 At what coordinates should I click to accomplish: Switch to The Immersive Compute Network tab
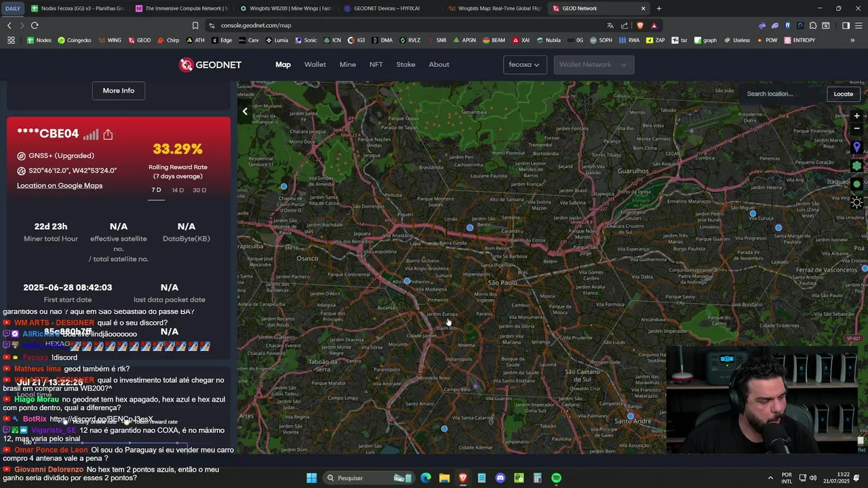tap(182, 8)
